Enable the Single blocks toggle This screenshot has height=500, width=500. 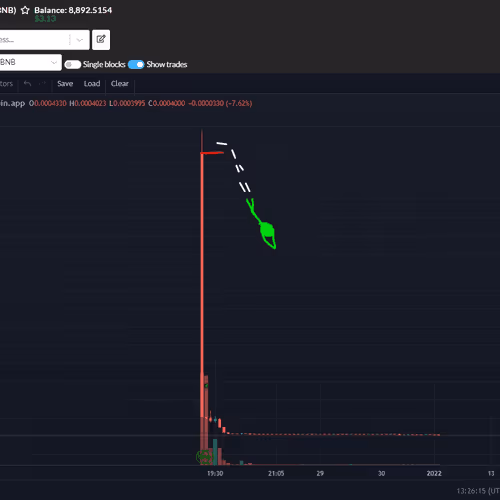tap(73, 64)
